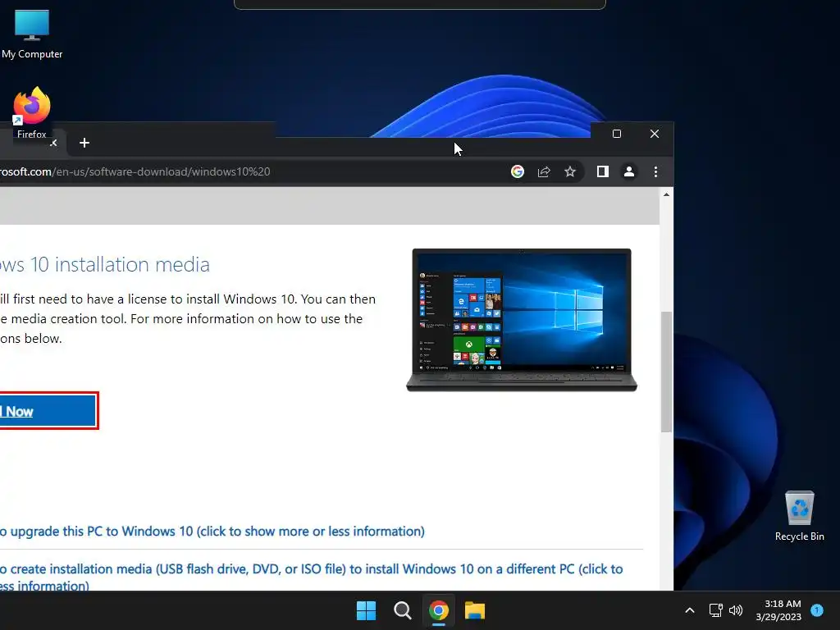
Task: Open network settings from the tray
Action: 715,610
